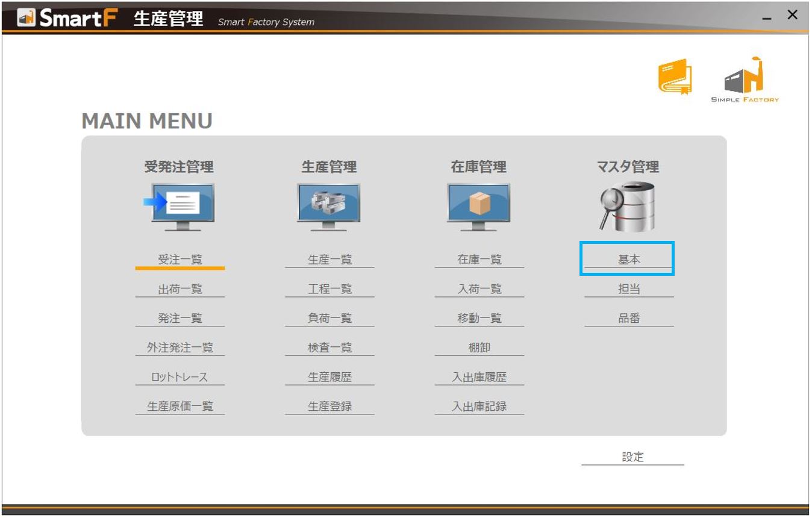
Task: Click the inventory management box icon
Action: point(479,206)
